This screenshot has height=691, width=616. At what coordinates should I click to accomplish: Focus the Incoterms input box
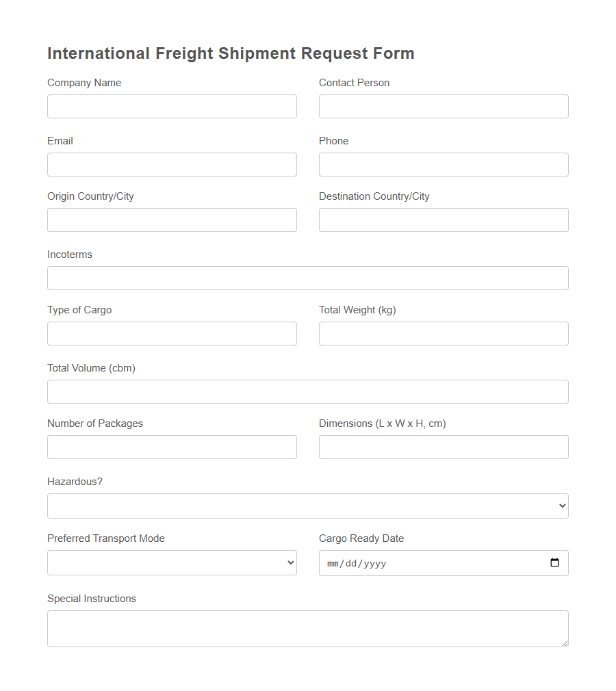(307, 278)
